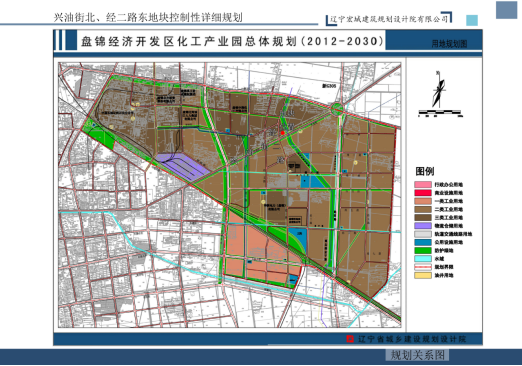Select the cyan 水域 legend swatch
This screenshot has width=522, height=366.
423,259
